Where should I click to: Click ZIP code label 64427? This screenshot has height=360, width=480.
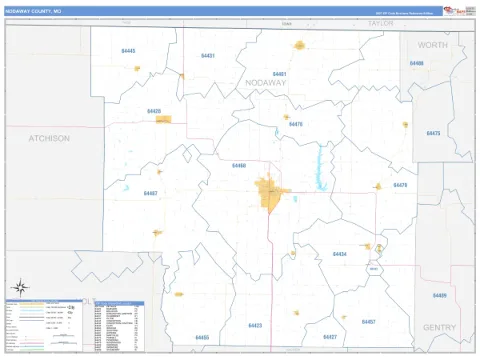(x=330, y=337)
